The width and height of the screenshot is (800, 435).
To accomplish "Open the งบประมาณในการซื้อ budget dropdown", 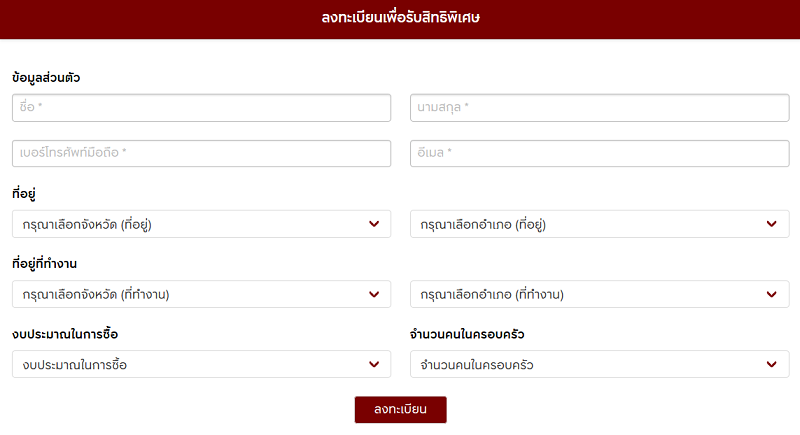I will 202,364.
